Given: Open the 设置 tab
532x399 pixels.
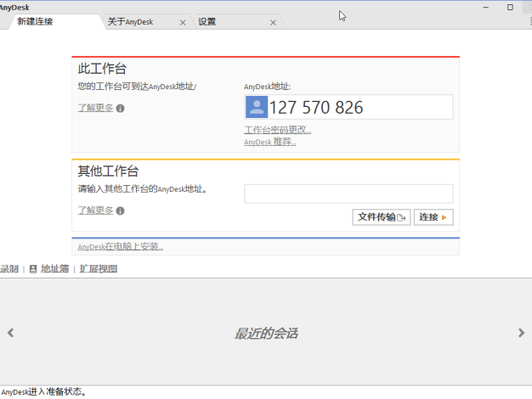Looking at the screenshot, I should click(207, 22).
